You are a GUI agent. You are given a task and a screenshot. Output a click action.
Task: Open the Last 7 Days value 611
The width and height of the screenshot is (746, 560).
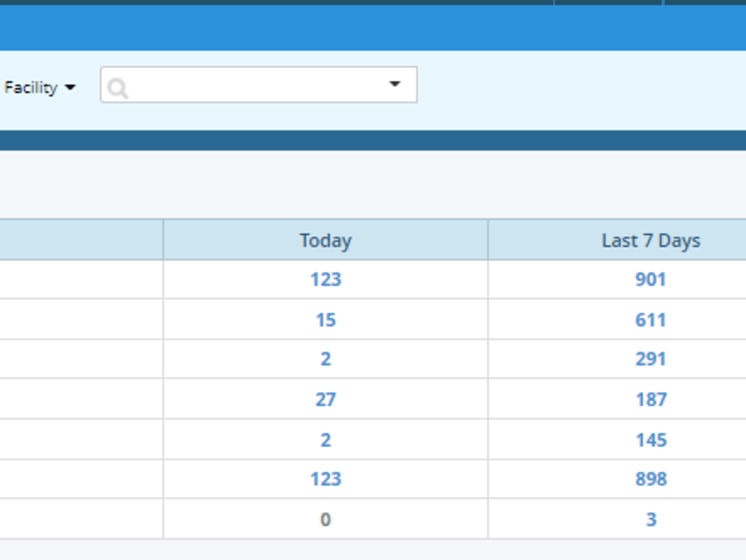651,320
